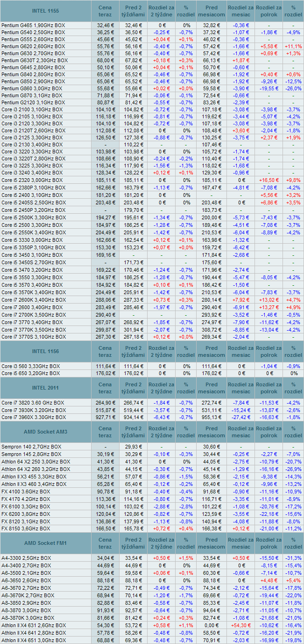
Task: Click on Core i5 2500K 3,30GHz BOX
Action: coord(33,218)
